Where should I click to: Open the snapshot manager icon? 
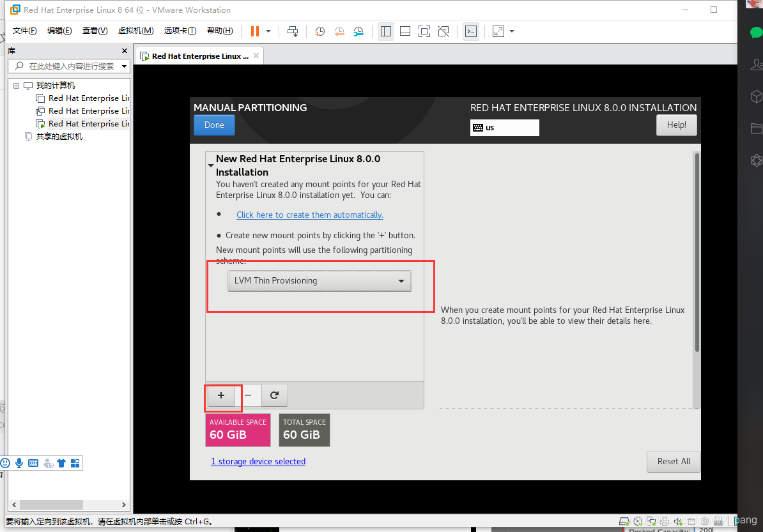(x=358, y=31)
